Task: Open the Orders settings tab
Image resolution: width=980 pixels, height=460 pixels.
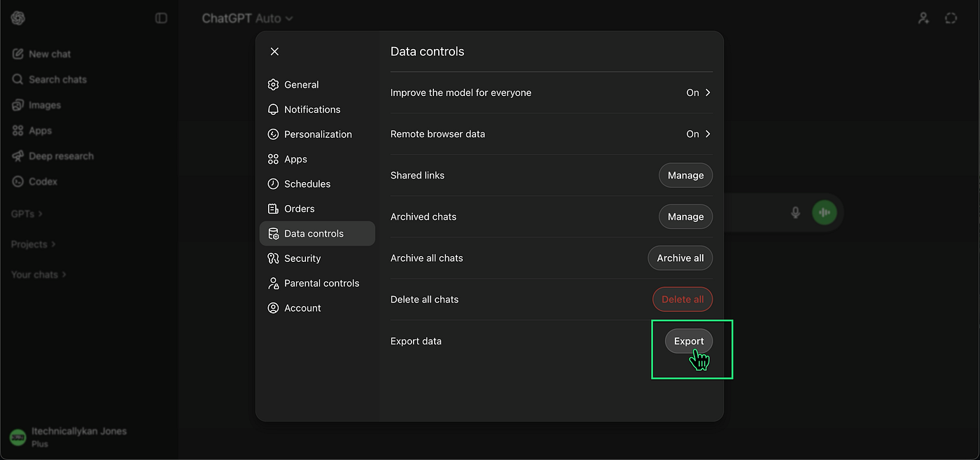Action: tap(317, 209)
